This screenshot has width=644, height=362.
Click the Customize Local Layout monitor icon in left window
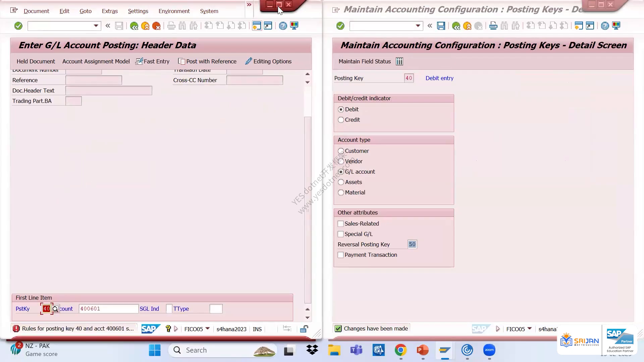294,26
